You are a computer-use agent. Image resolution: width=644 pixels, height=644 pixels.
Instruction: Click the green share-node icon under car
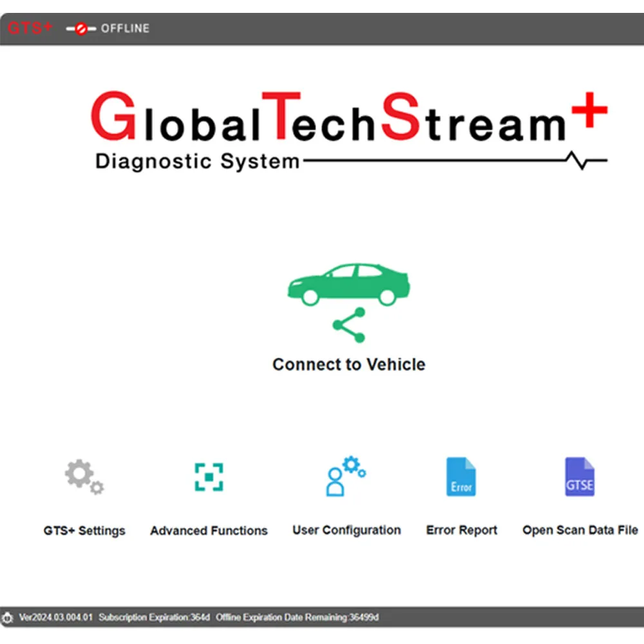click(x=349, y=325)
